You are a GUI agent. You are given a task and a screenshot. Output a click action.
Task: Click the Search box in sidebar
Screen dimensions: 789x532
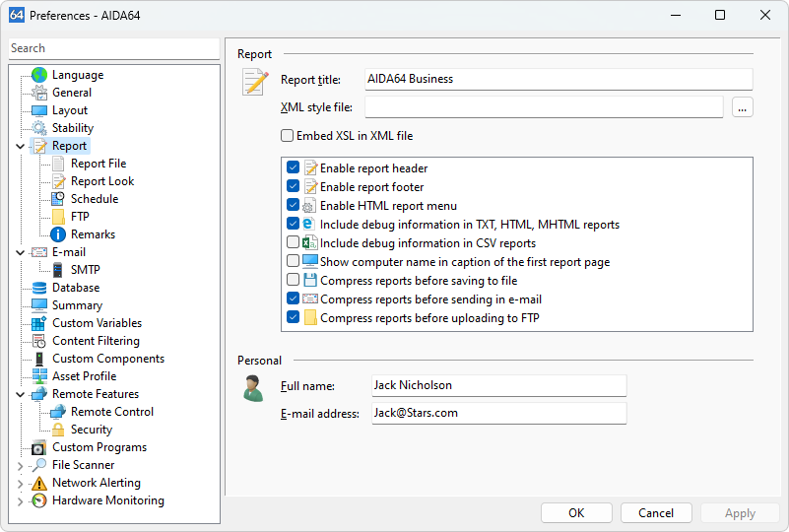114,48
